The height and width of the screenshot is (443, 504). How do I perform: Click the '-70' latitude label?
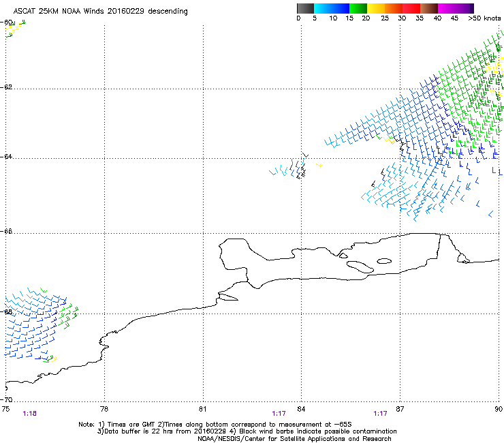click(x=6, y=399)
